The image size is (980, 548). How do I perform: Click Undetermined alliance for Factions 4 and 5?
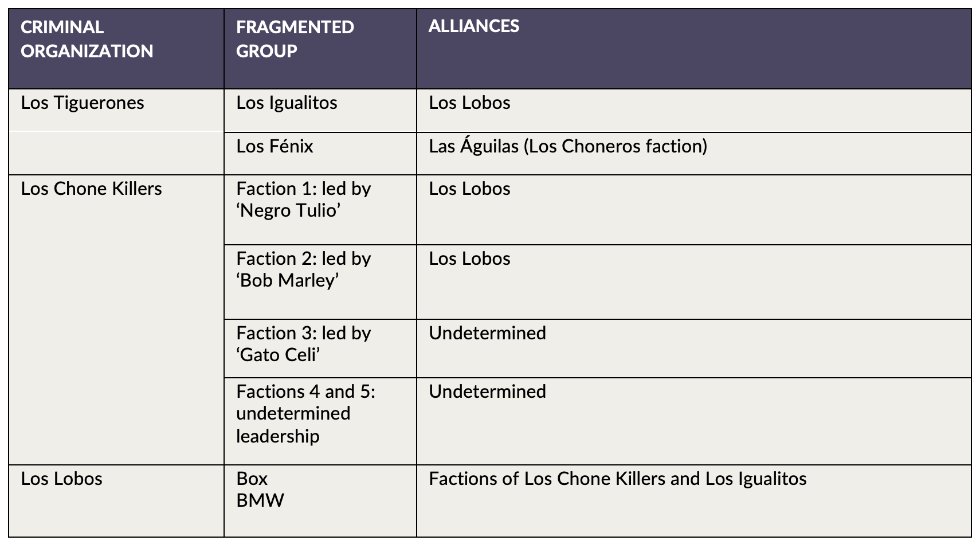(487, 392)
